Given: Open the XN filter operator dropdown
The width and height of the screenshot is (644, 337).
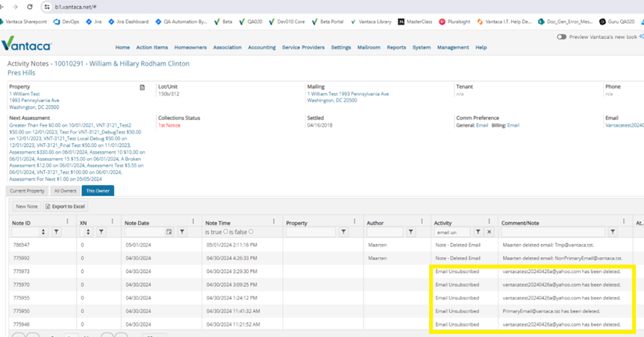Looking at the screenshot, I should pos(101,232).
